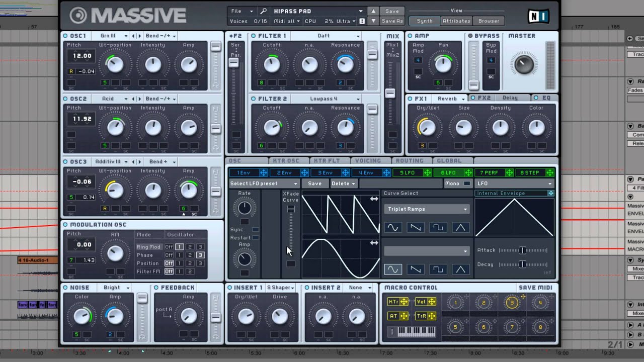Screen dimensions: 644x362
Task: Select triangle wave shape in lower curve row
Action: [460, 269]
